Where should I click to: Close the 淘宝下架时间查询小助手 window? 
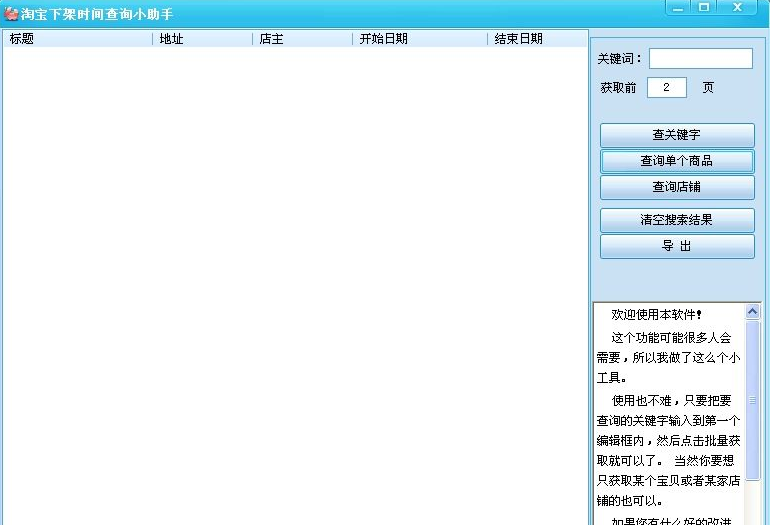(737, 7)
